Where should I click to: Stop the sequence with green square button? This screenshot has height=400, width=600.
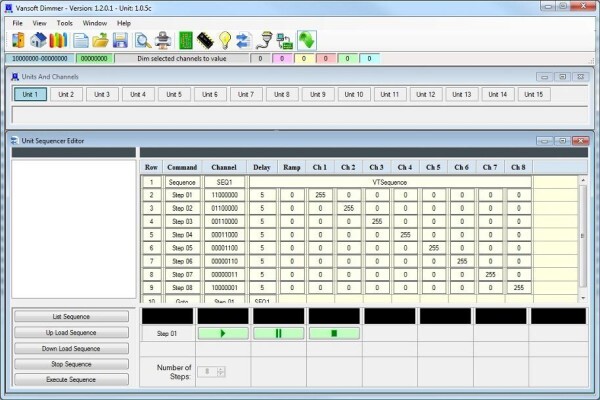pos(334,333)
